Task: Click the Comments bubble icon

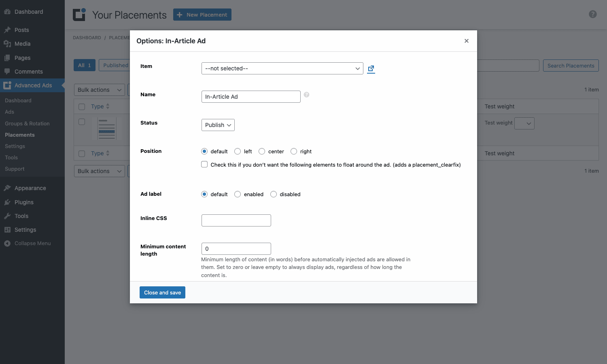Action: click(x=7, y=72)
